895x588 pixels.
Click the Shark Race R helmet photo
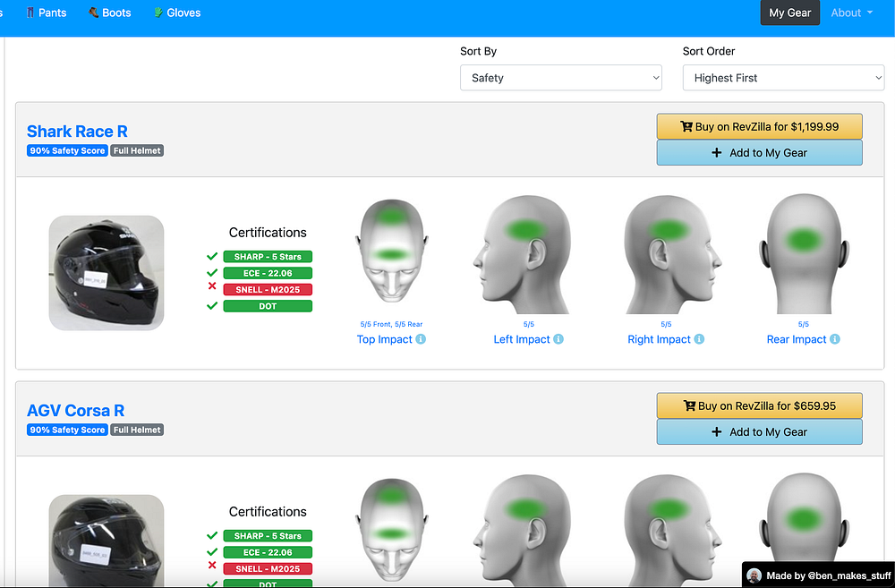pos(107,273)
